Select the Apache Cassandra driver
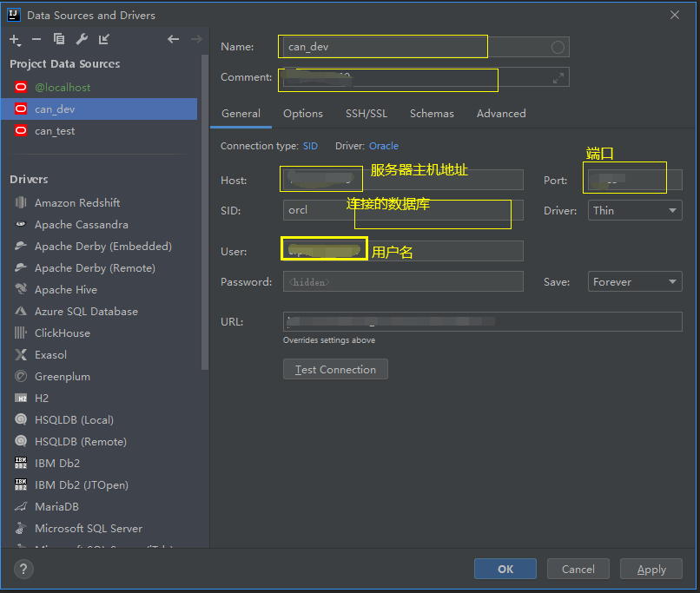The height and width of the screenshot is (593, 700). point(82,225)
